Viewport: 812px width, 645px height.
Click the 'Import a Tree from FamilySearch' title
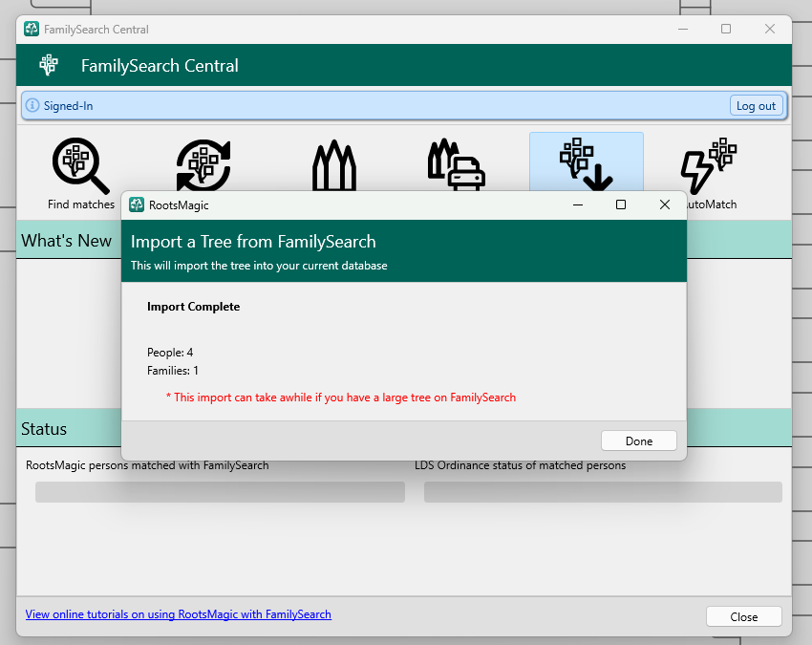tap(253, 242)
